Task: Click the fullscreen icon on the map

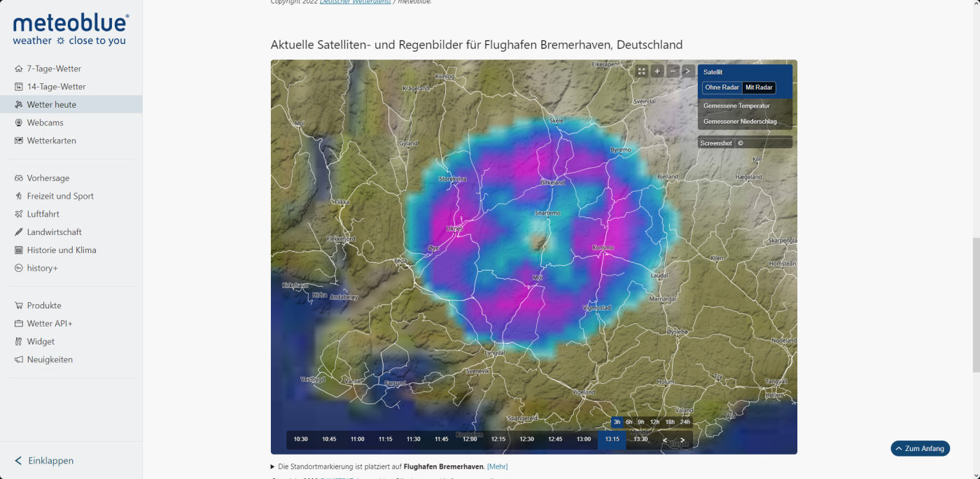Action: click(x=641, y=71)
